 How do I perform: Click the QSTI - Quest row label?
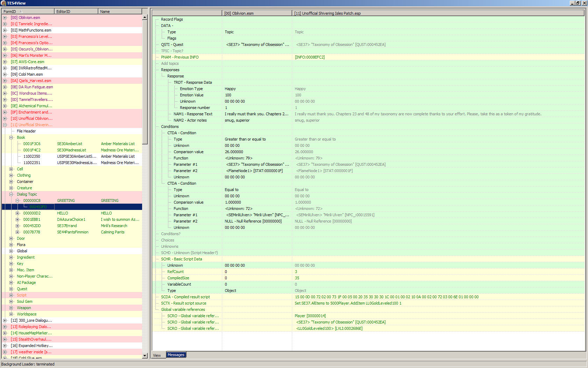pos(172,45)
